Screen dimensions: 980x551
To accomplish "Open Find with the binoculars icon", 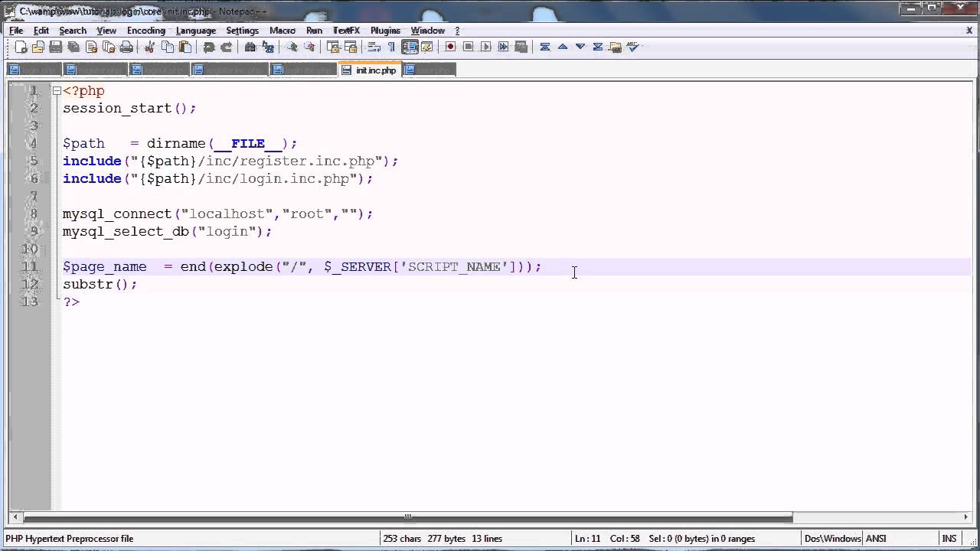I will tap(250, 47).
